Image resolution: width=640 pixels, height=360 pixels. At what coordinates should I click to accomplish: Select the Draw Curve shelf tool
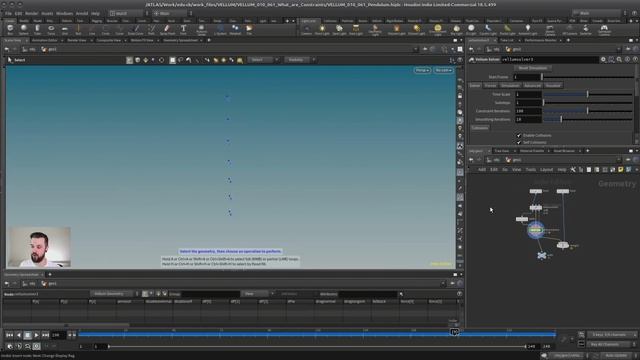tap(135, 29)
